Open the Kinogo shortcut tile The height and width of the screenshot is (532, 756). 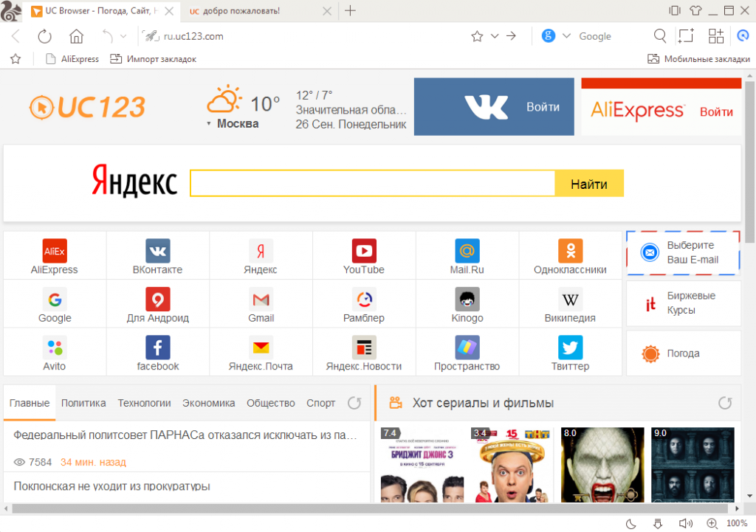point(467,304)
